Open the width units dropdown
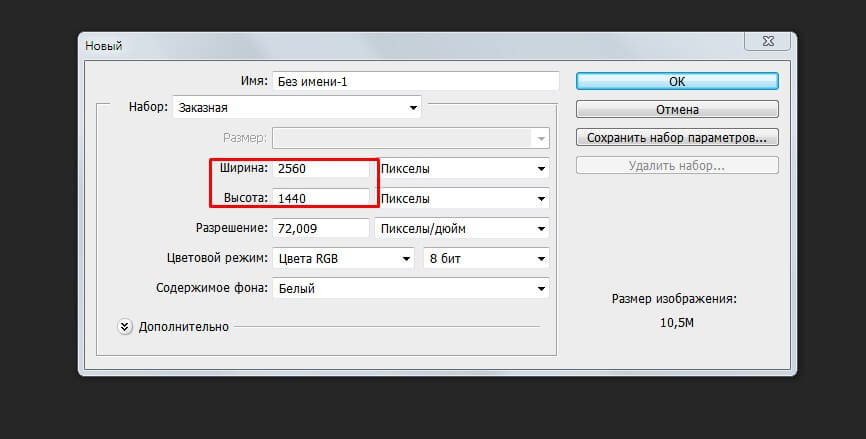 462,168
